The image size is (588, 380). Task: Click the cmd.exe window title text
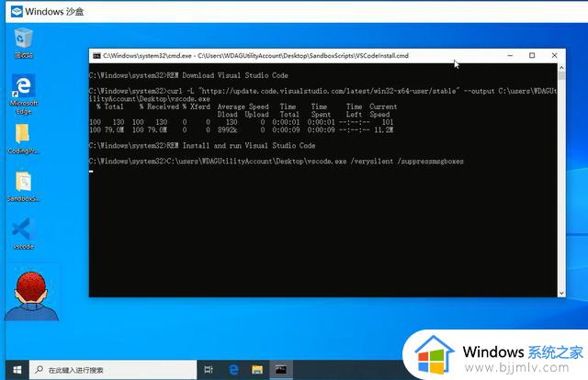[x=255, y=56]
